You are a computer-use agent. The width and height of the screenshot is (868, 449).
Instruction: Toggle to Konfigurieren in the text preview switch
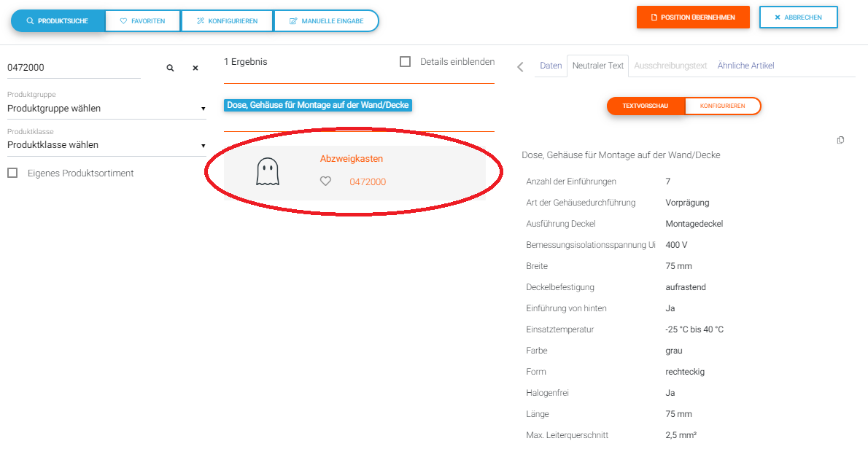(x=722, y=106)
